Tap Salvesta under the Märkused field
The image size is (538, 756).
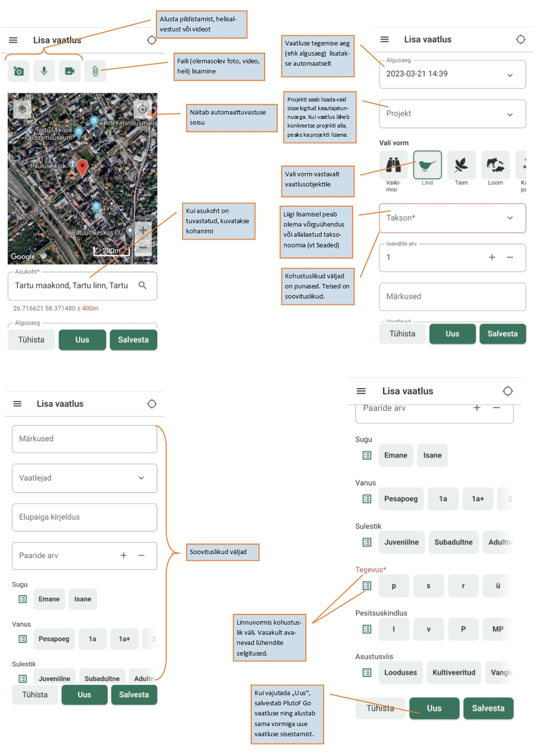click(502, 334)
